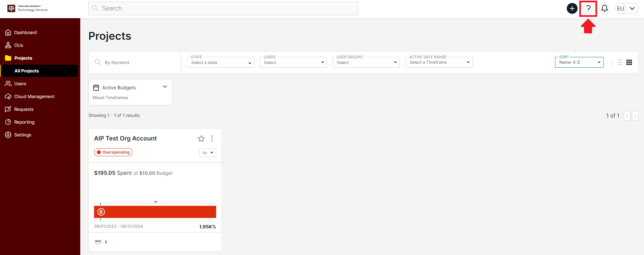This screenshot has height=255, width=644.
Task: Select All Projects submenu item
Action: pos(27,71)
